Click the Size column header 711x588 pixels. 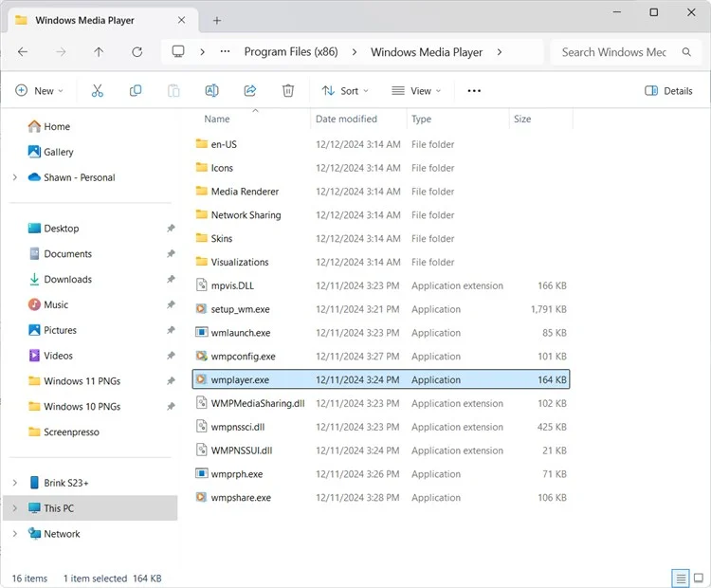coord(522,119)
